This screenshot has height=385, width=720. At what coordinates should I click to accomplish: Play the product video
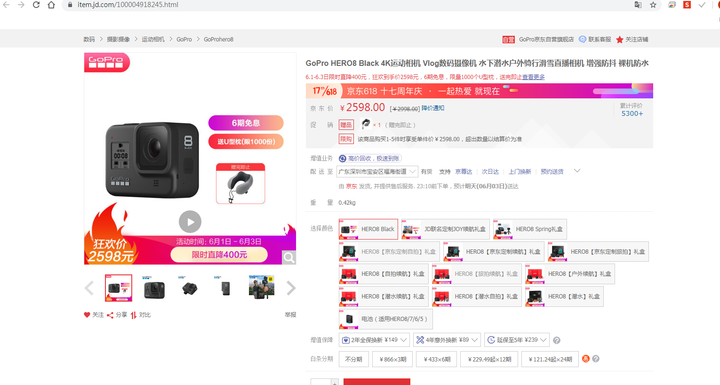(x=190, y=222)
